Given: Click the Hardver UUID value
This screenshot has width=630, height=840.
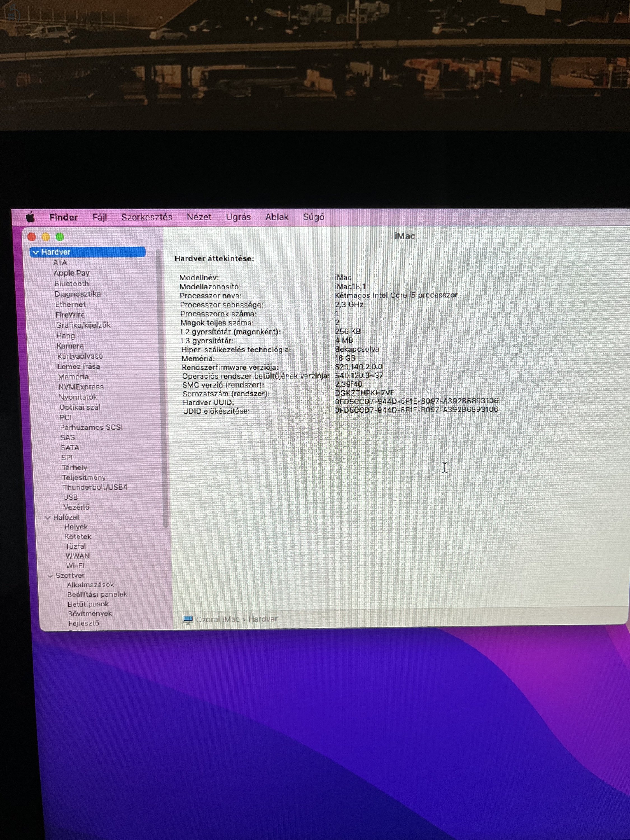Looking at the screenshot, I should click(x=417, y=401).
